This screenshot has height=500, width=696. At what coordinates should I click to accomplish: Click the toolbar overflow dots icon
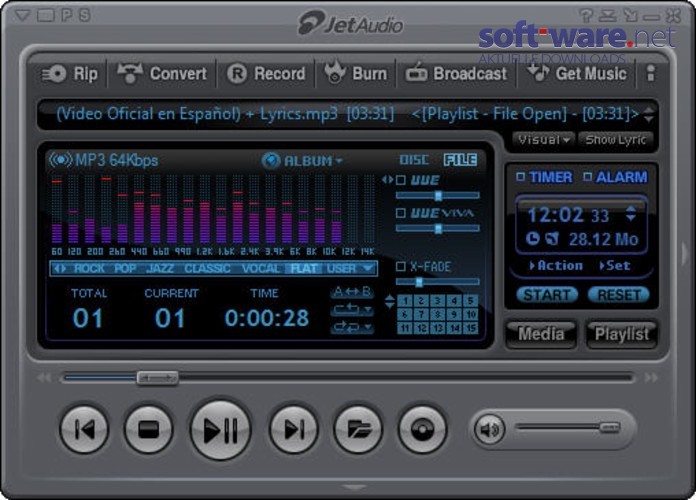[651, 74]
